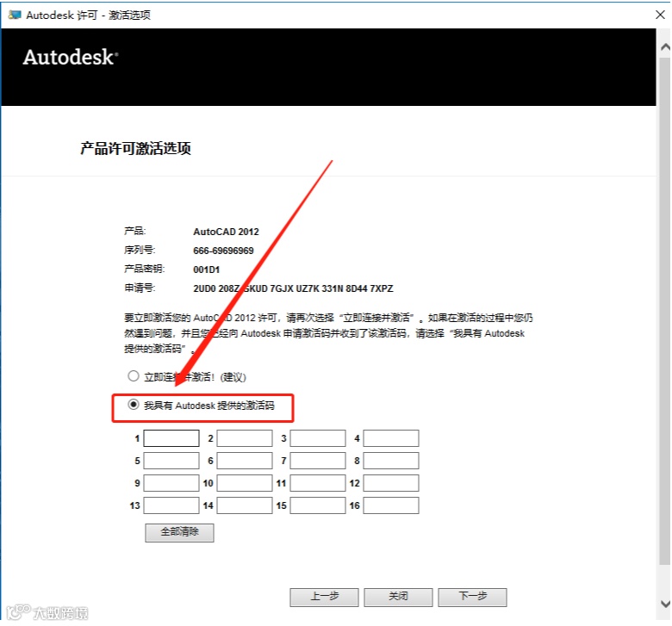Click activation code field 15

pyautogui.click(x=318, y=505)
